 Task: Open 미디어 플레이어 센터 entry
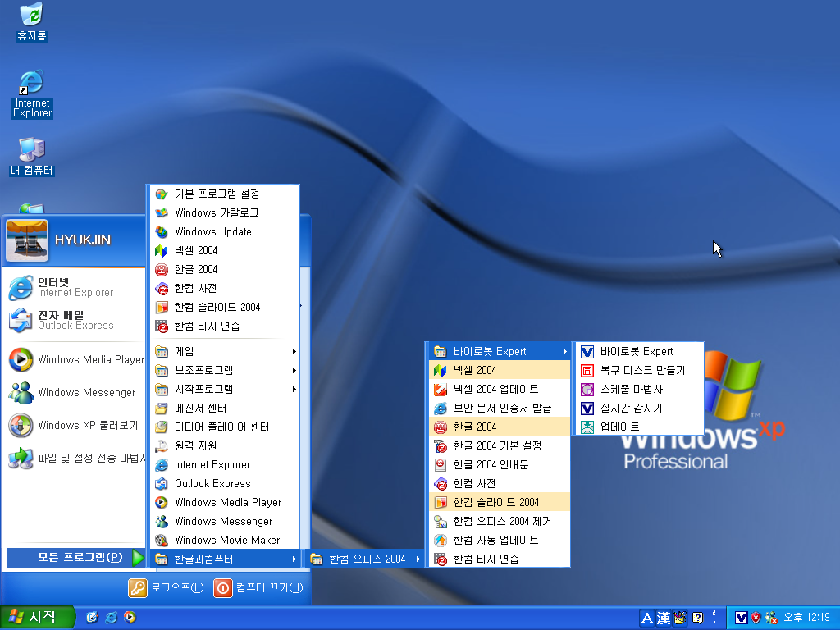223,427
